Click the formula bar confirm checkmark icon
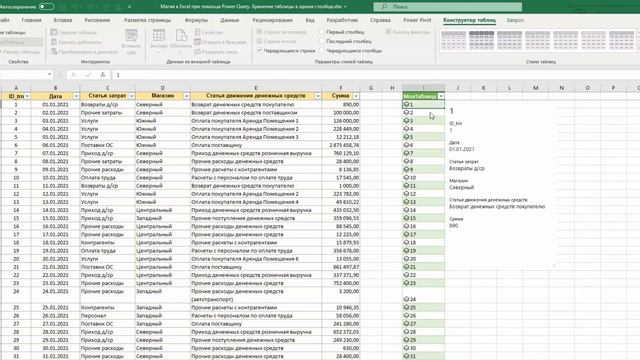Image resolution: width=640 pixels, height=360 pixels. [88, 75]
